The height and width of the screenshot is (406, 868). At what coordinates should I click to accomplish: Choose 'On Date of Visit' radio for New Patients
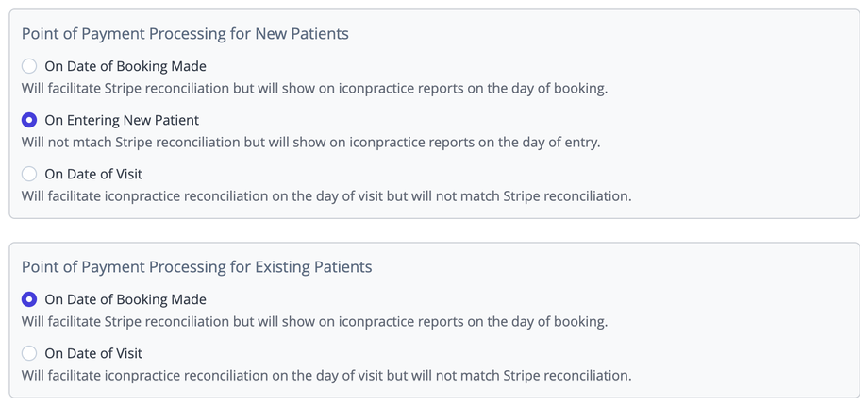pos(29,174)
